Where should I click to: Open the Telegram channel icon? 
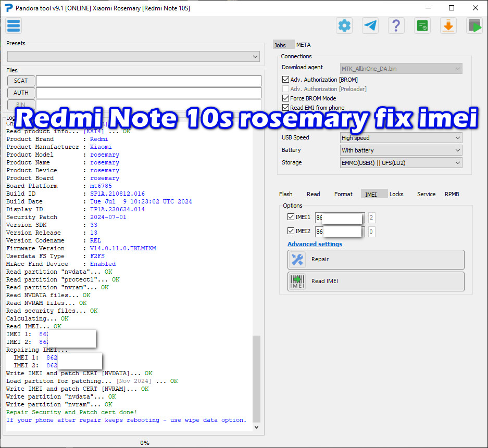click(370, 25)
